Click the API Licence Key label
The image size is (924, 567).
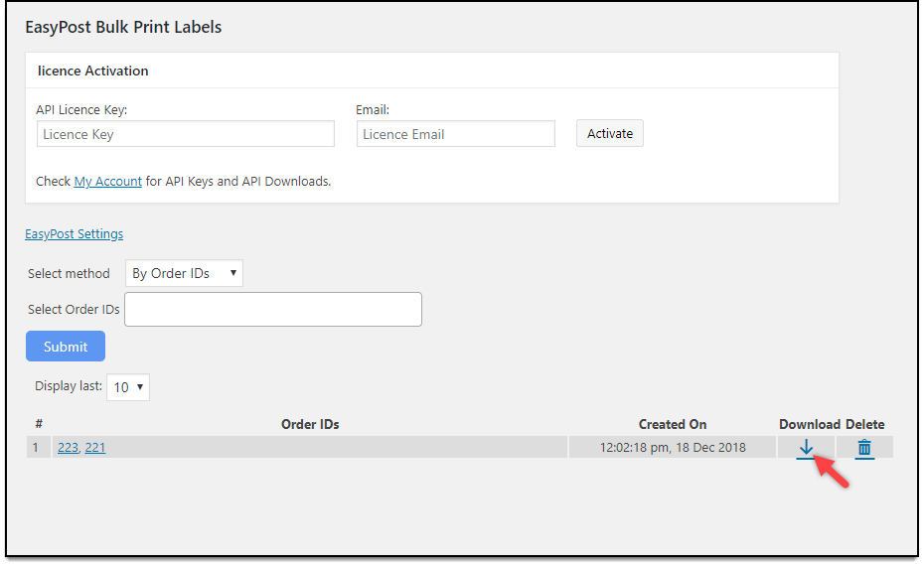coord(81,110)
